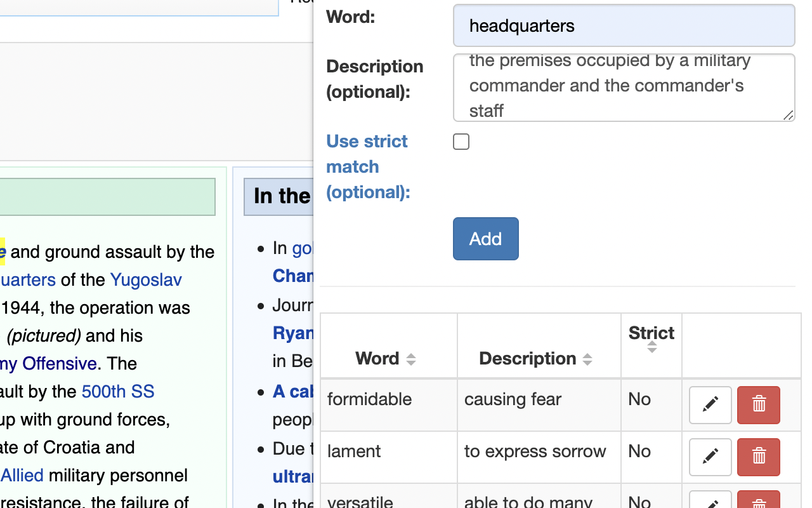The image size is (812, 508).
Task: Click the Add button
Action: click(486, 239)
